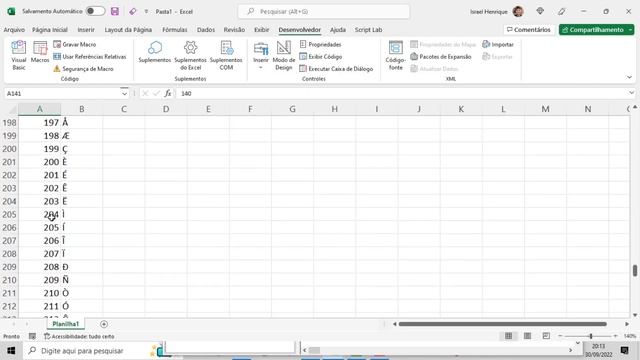
Task: Expand the formula bar
Action: 631,93
